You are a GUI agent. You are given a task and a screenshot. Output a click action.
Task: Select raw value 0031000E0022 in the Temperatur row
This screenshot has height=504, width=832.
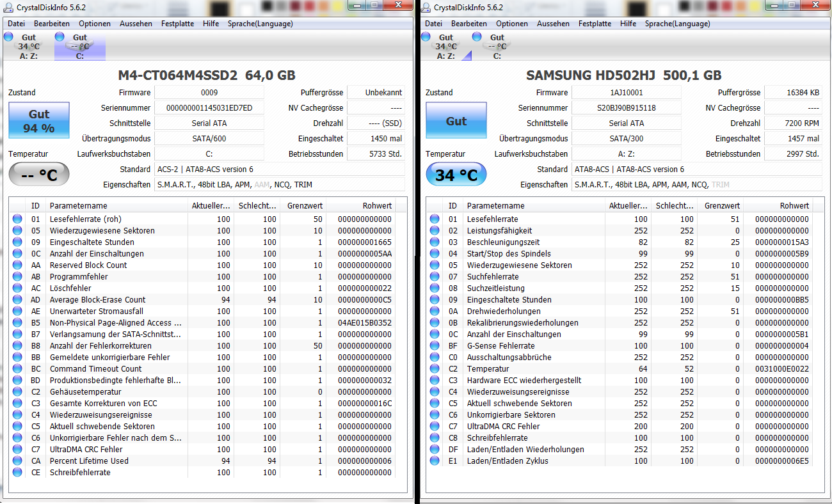coord(781,369)
